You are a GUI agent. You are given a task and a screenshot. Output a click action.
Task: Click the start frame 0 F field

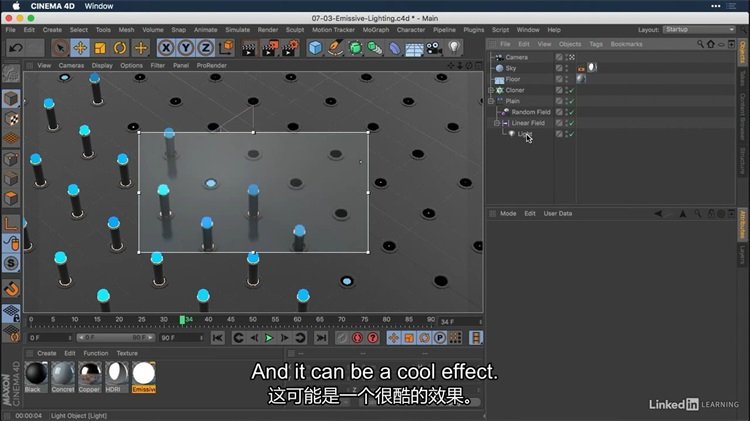coord(50,338)
